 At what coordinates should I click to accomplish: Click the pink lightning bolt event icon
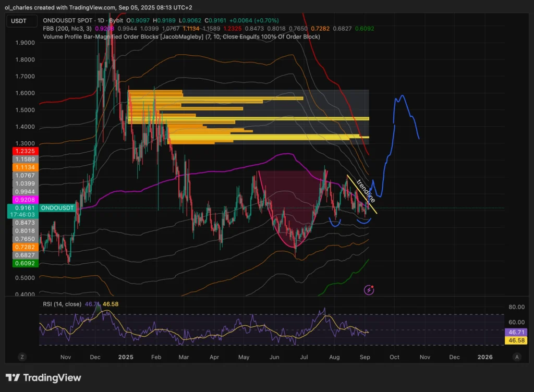click(x=369, y=289)
